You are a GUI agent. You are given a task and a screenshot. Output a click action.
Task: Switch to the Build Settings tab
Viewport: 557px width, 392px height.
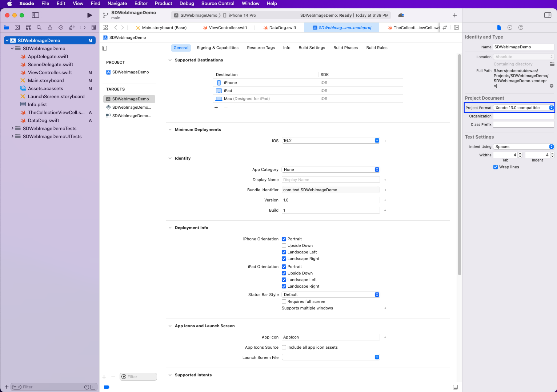pos(312,48)
